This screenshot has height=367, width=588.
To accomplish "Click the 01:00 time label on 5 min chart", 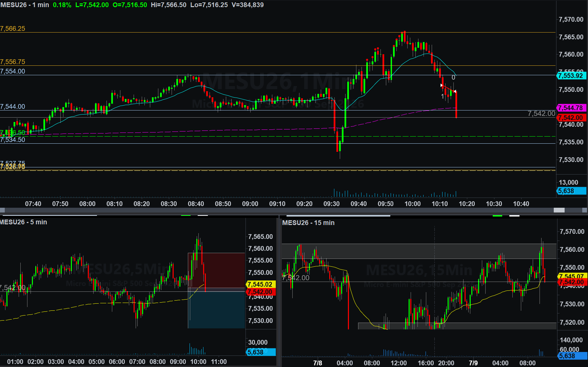I will point(15,362).
